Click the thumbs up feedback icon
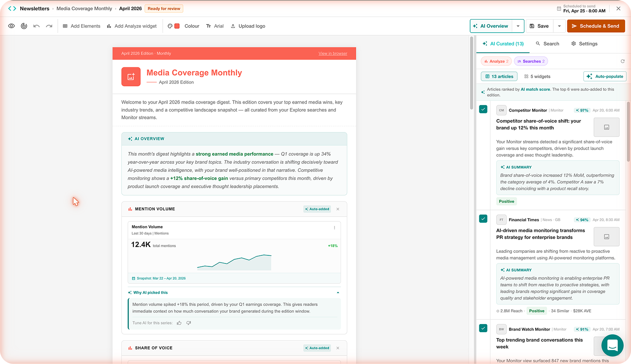Viewport: 631px width, 364px height. coord(179,323)
